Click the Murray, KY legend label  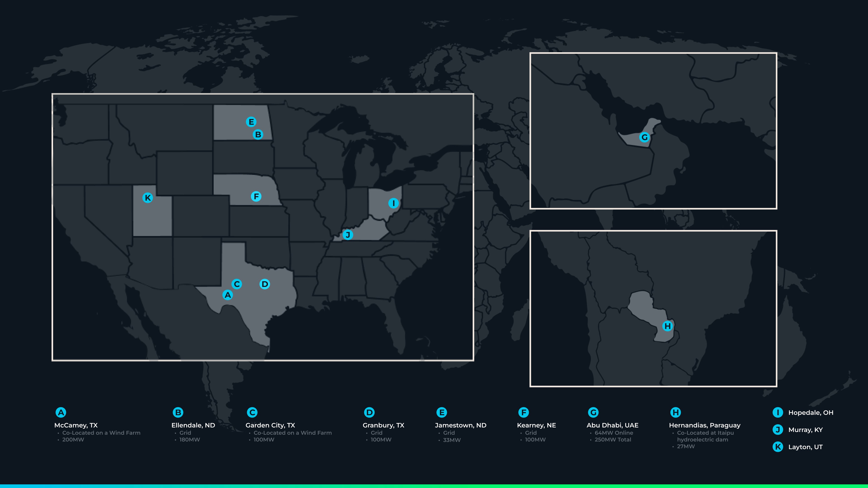click(805, 430)
